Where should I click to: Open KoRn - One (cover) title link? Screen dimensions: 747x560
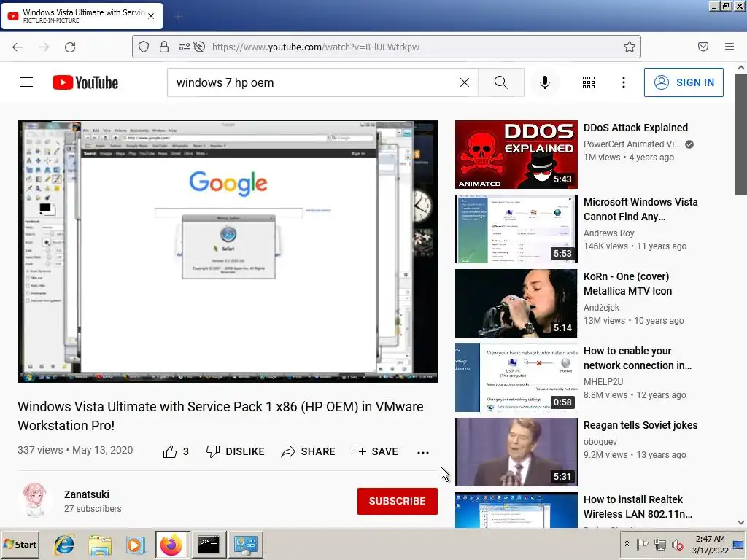coord(628,284)
